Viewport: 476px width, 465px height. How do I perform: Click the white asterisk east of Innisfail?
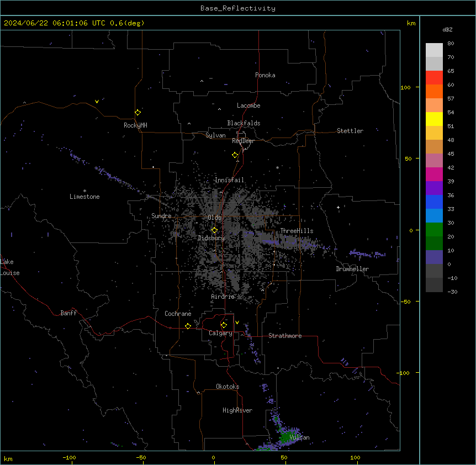tap(277, 167)
